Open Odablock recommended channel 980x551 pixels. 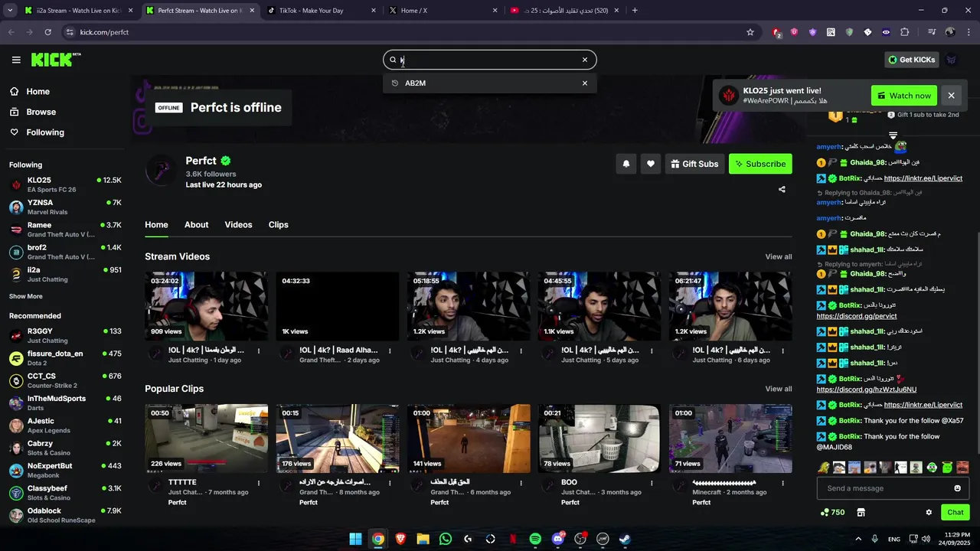pyautogui.click(x=65, y=515)
